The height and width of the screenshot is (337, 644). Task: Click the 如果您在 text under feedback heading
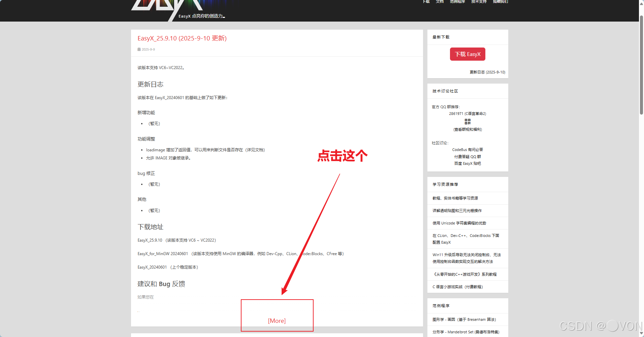tap(146, 297)
